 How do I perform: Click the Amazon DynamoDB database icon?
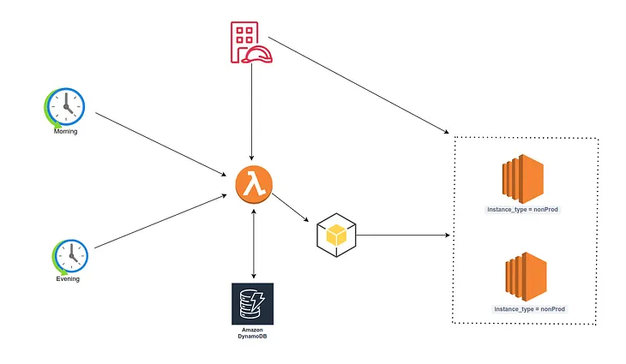point(253,304)
